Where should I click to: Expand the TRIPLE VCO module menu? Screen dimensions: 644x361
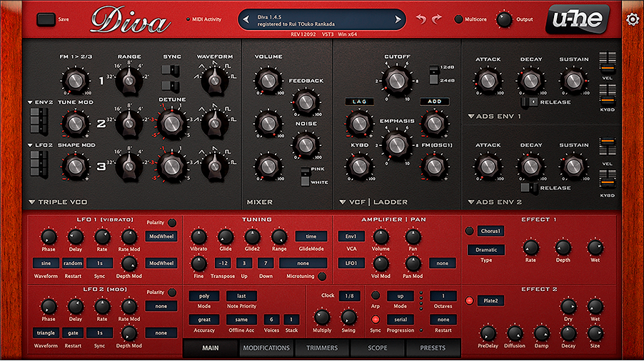34,203
